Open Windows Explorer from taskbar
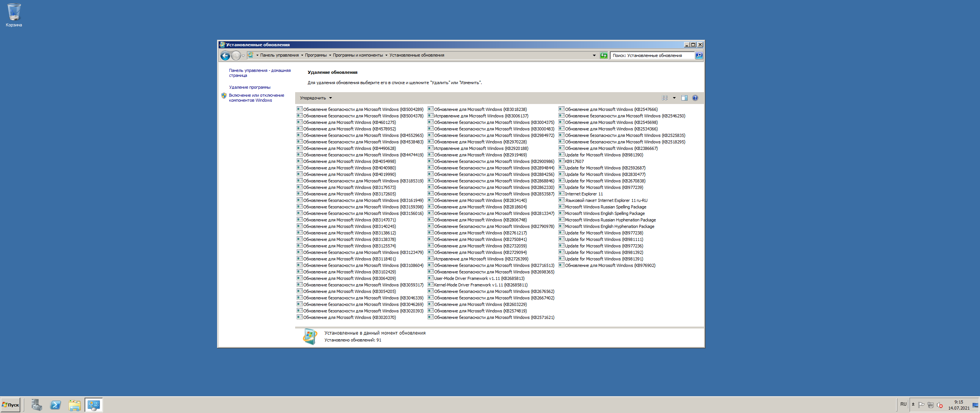 pos(75,405)
